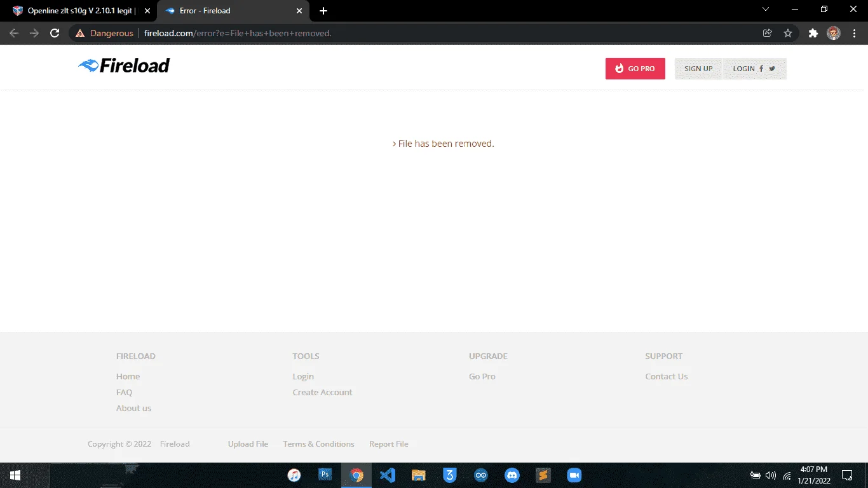Click the Fireload copyright link

coord(175,444)
